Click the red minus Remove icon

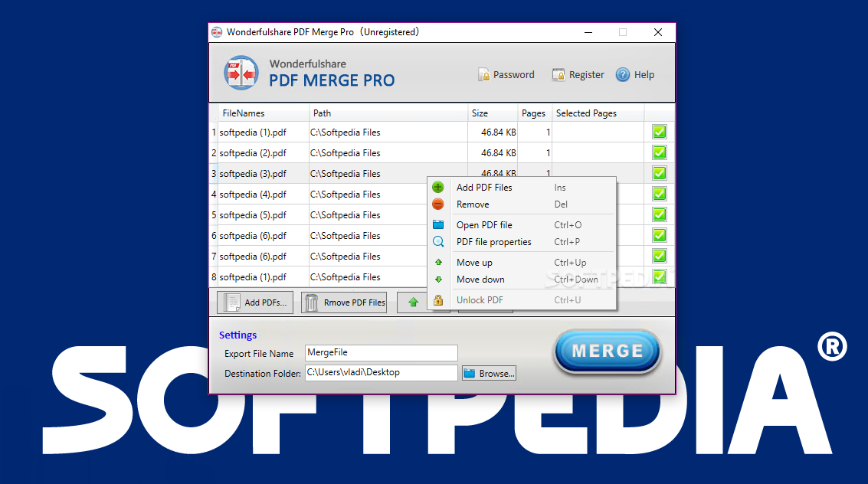(438, 204)
